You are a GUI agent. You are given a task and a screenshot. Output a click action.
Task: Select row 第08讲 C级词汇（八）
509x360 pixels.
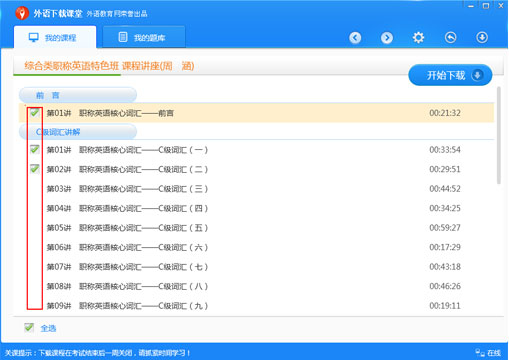tap(256, 286)
